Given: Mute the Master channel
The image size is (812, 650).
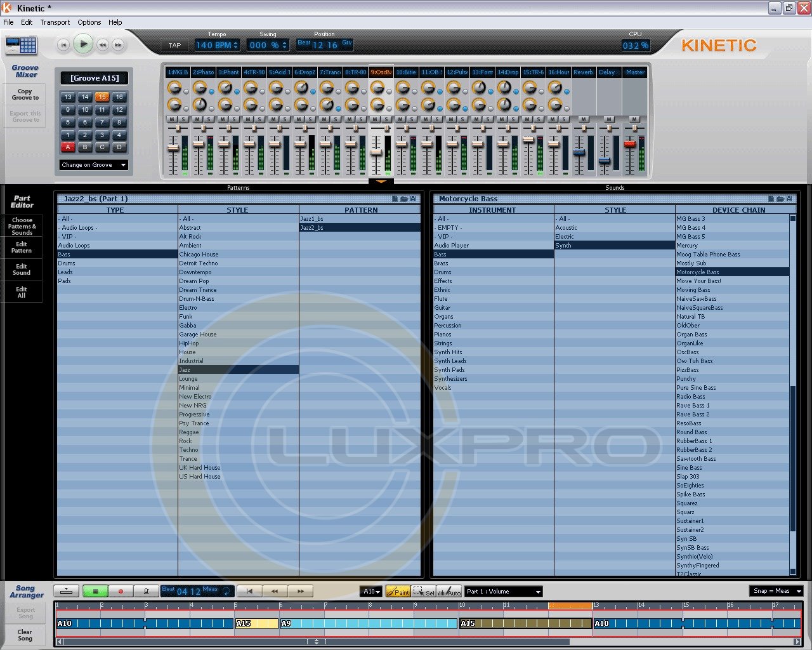Looking at the screenshot, I should coord(634,119).
